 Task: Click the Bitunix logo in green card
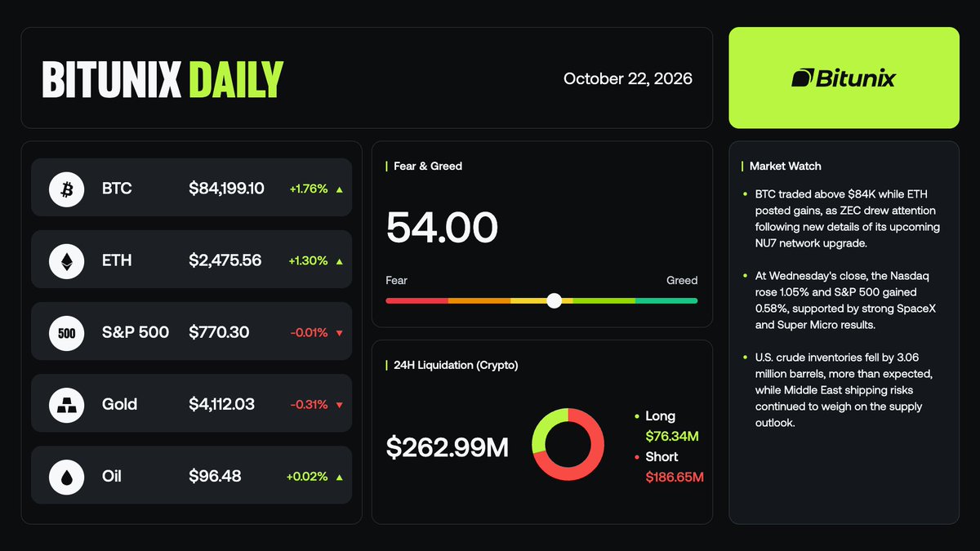844,78
